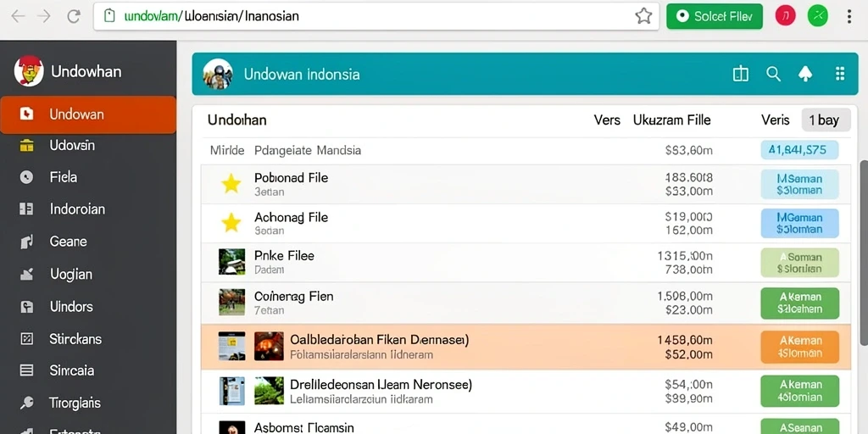Click the icon beside Stirckans
868x434 pixels.
(x=26, y=339)
